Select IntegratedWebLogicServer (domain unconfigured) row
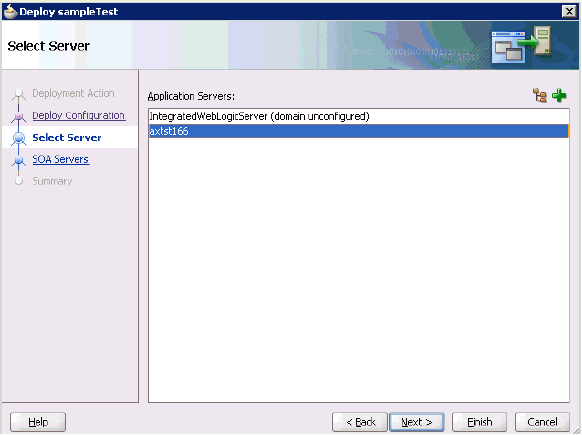The image size is (582, 435). 359,117
